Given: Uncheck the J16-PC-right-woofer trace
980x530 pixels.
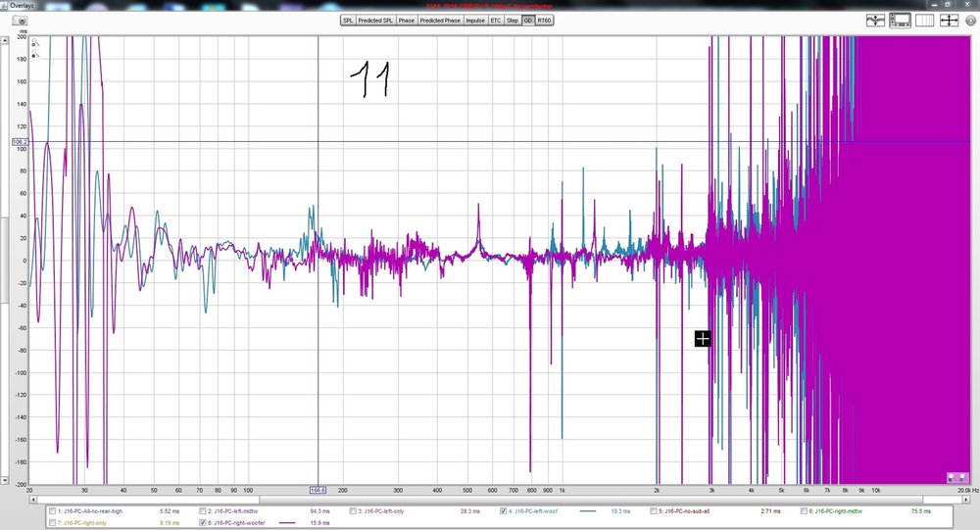Looking at the screenshot, I should [203, 522].
